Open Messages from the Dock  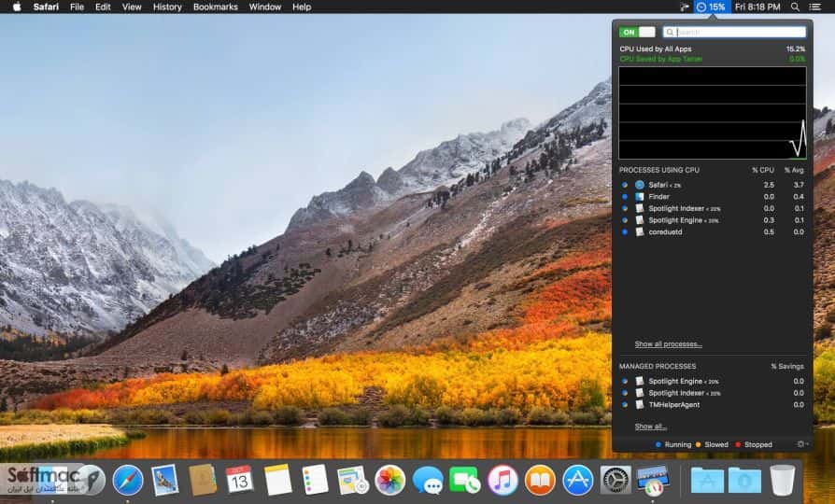(428, 480)
